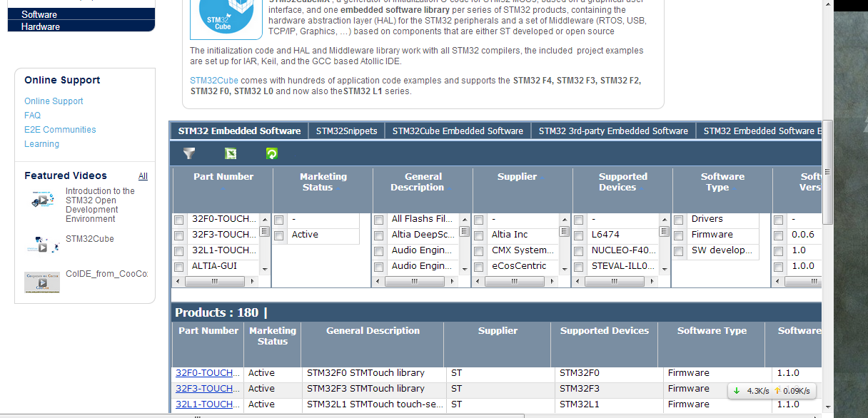
Task: Open the FAQ link
Action: tap(32, 116)
